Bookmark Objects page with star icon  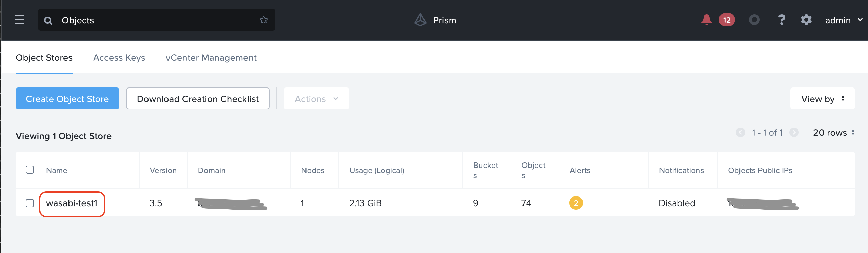(x=264, y=20)
